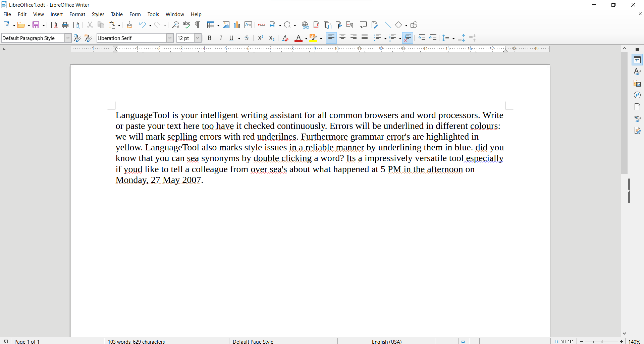The width and height of the screenshot is (644, 344).
Task: Click the Insert Comment icon
Action: (363, 25)
